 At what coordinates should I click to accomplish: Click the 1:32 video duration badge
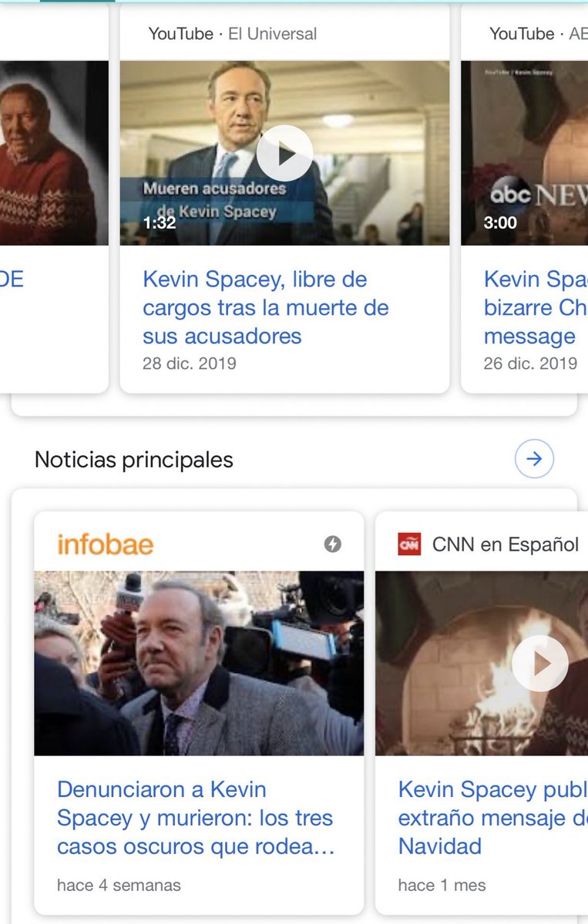pos(160,223)
